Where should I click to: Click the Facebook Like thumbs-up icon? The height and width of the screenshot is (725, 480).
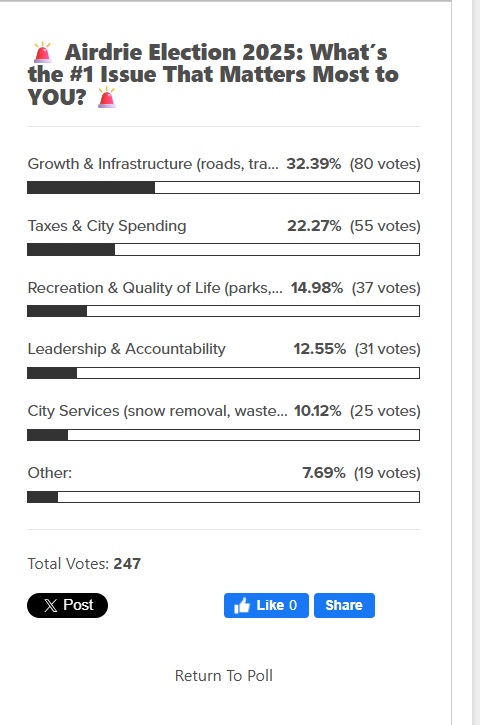242,605
